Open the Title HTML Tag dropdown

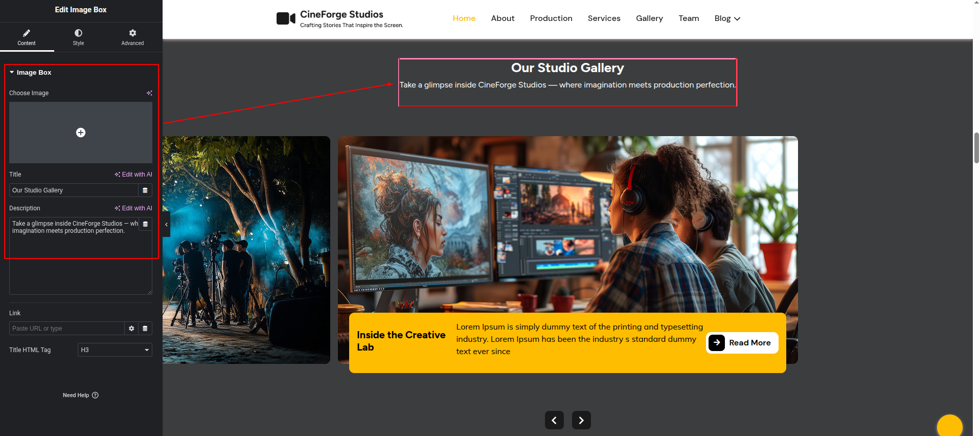pos(115,350)
